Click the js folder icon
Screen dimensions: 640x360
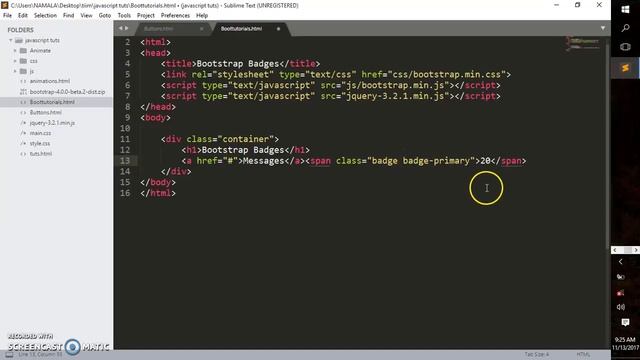pyautogui.click(x=23, y=71)
